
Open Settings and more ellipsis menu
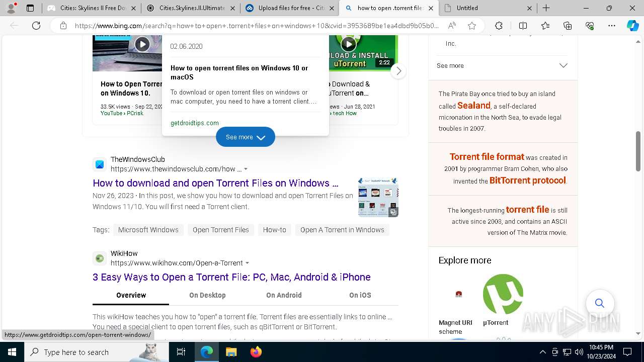point(612,26)
